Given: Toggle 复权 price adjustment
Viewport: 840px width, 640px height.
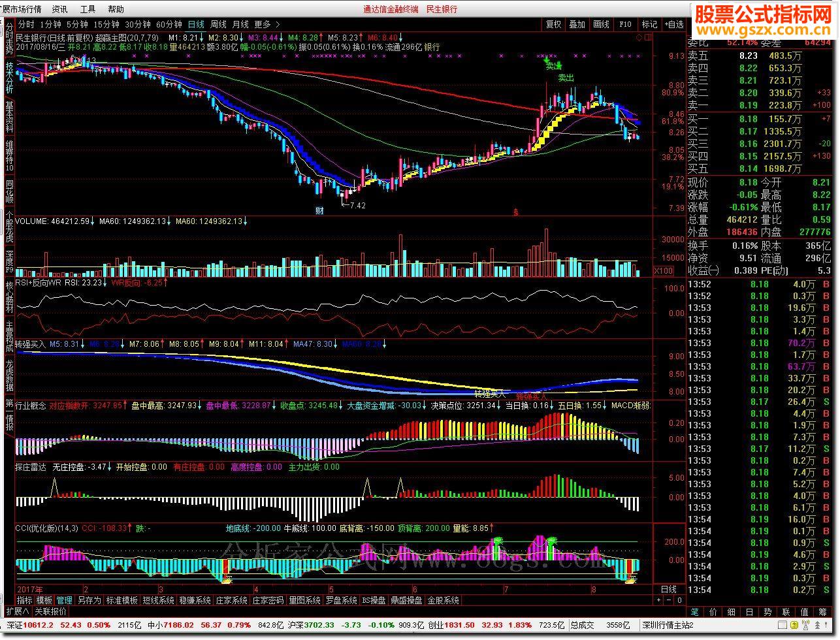Looking at the screenshot, I should click(x=553, y=24).
